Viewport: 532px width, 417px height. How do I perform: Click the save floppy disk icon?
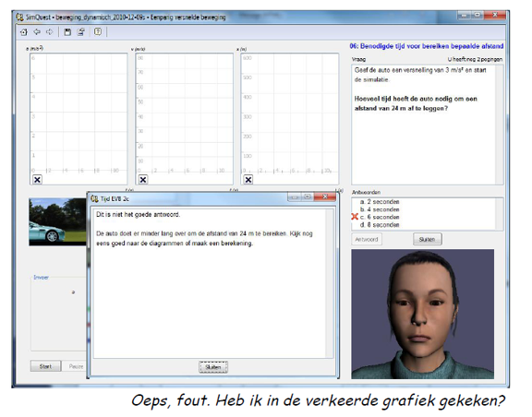pos(67,32)
